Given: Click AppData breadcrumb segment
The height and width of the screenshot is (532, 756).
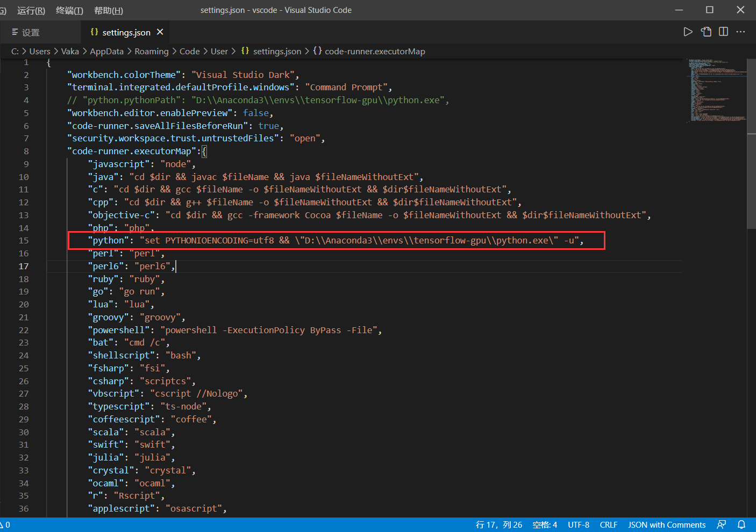Looking at the screenshot, I should (x=106, y=52).
